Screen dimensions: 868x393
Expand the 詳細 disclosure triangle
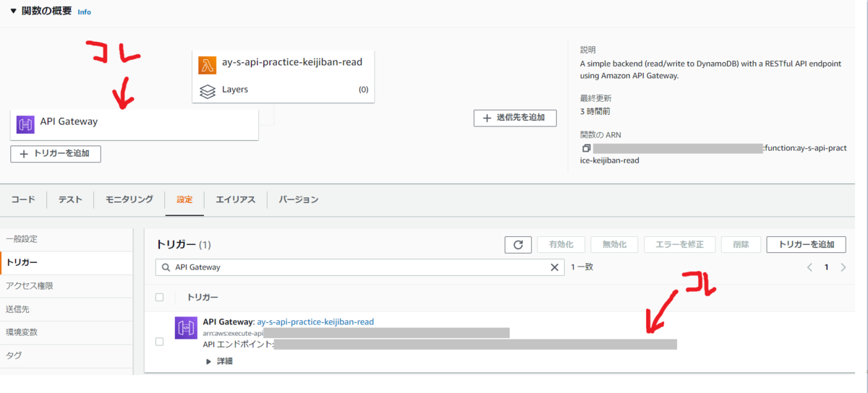coord(210,361)
